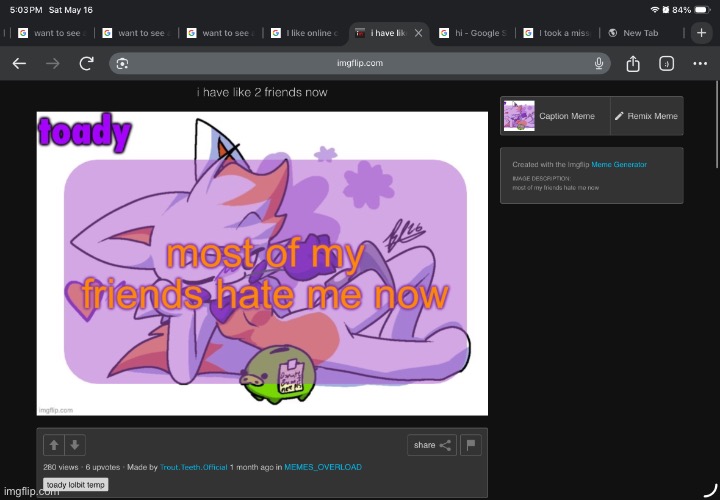Flag the meme using flag icon
Screen dimensions: 720x500
click(x=471, y=444)
